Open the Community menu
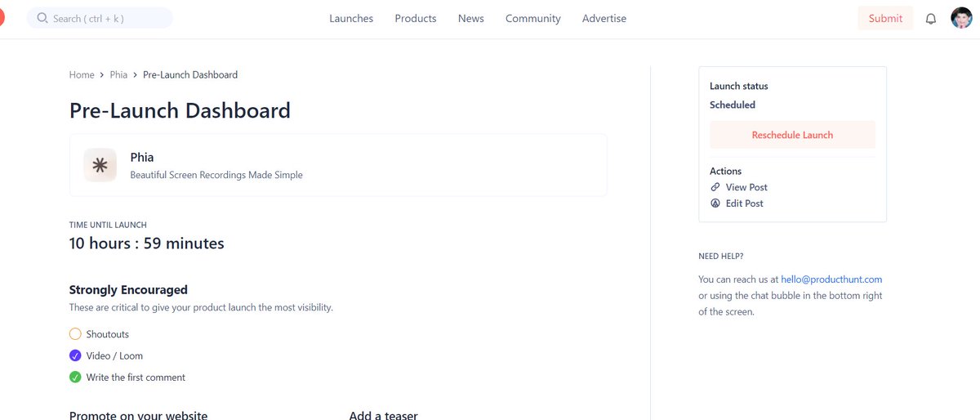980x420 pixels. [x=533, y=18]
